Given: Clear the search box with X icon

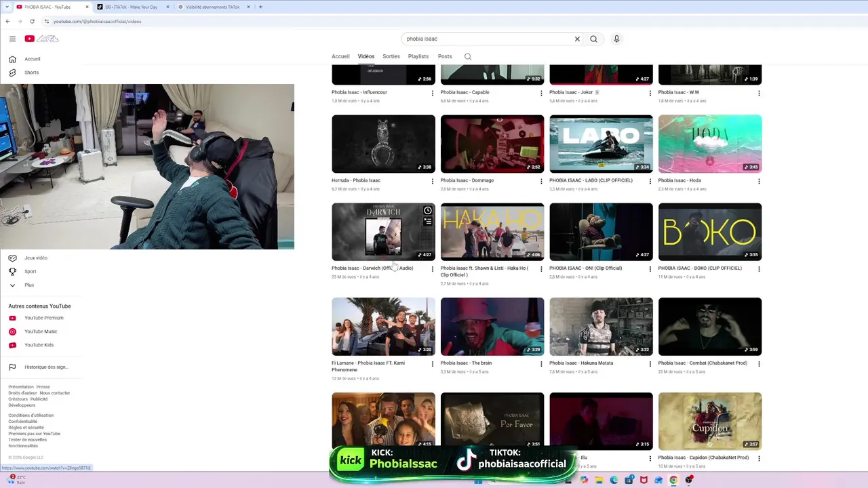Looking at the screenshot, I should click(x=577, y=39).
